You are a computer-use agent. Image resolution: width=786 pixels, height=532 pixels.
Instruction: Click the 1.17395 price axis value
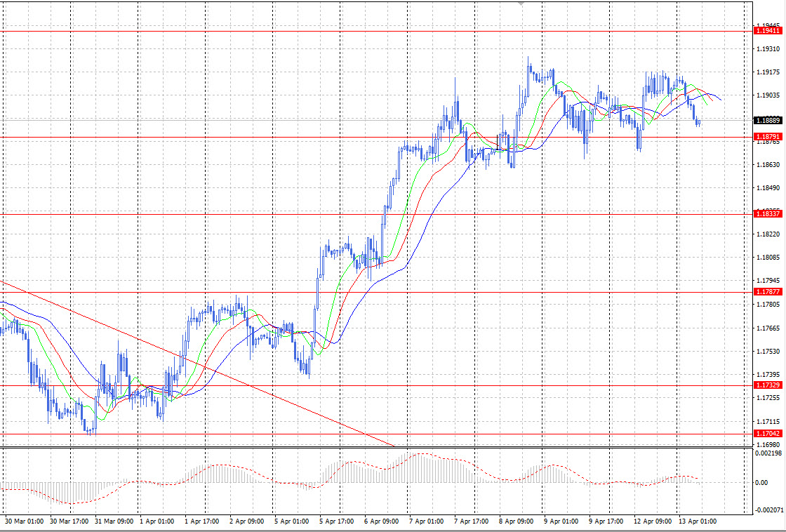pos(768,375)
